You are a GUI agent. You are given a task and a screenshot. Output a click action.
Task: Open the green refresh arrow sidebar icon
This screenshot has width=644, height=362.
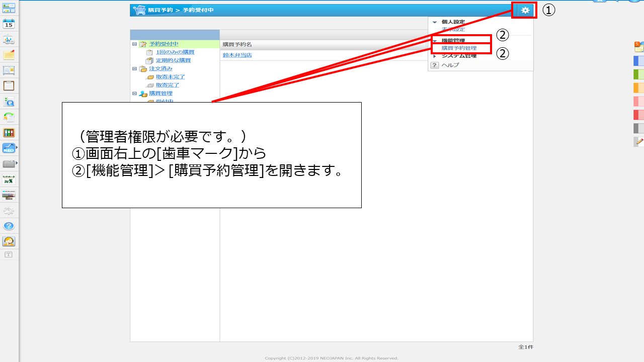(9, 117)
